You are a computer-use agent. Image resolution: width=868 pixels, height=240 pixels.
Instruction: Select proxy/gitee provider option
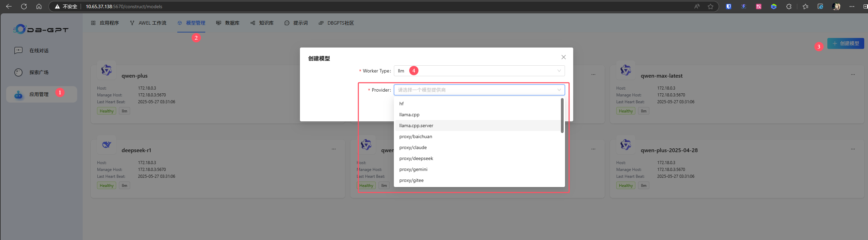[x=478, y=180]
